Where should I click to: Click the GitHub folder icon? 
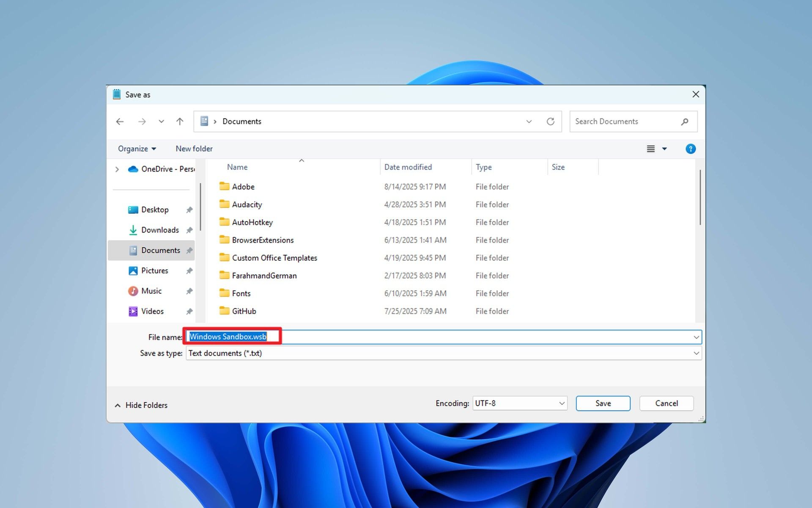coord(224,311)
